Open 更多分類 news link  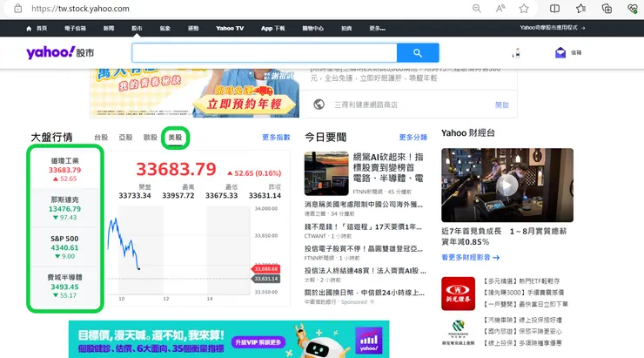tap(413, 138)
